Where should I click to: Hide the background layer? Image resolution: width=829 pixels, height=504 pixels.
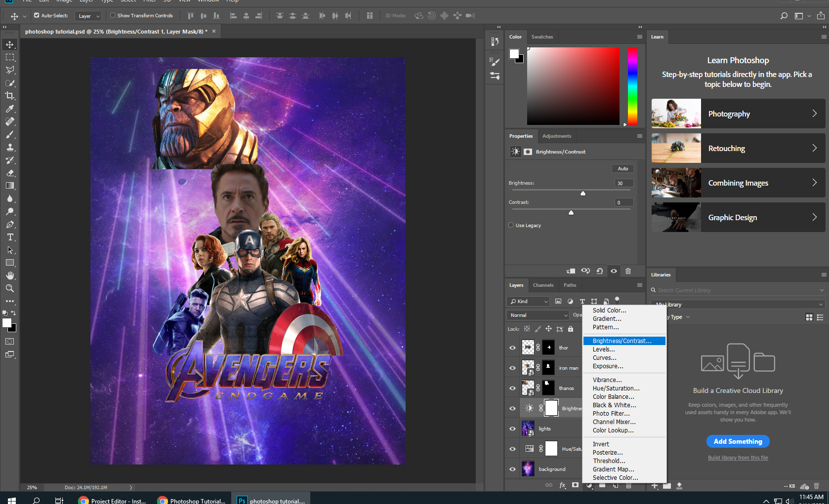coord(512,469)
